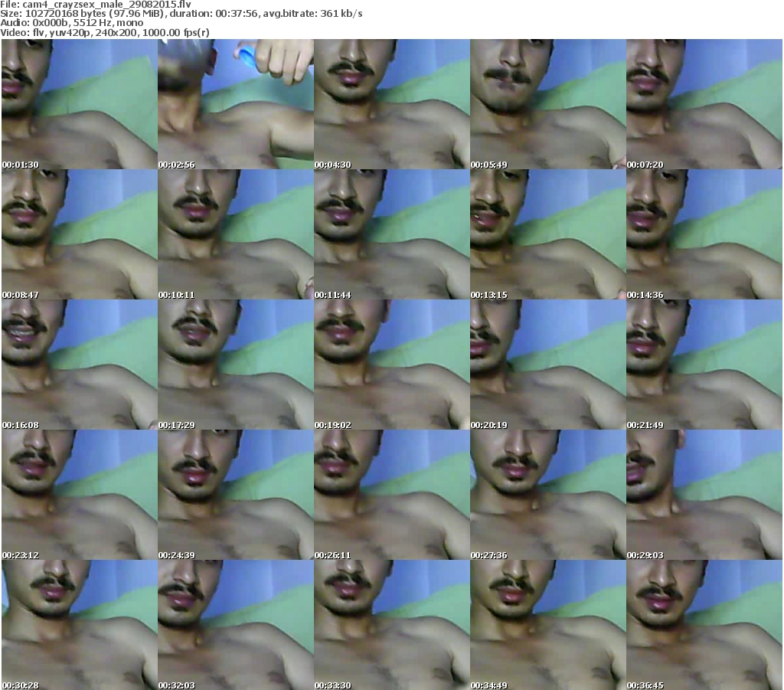Image resolution: width=784 pixels, height=690 pixels.
Task: Click the Size and duration info line
Action: (181, 14)
